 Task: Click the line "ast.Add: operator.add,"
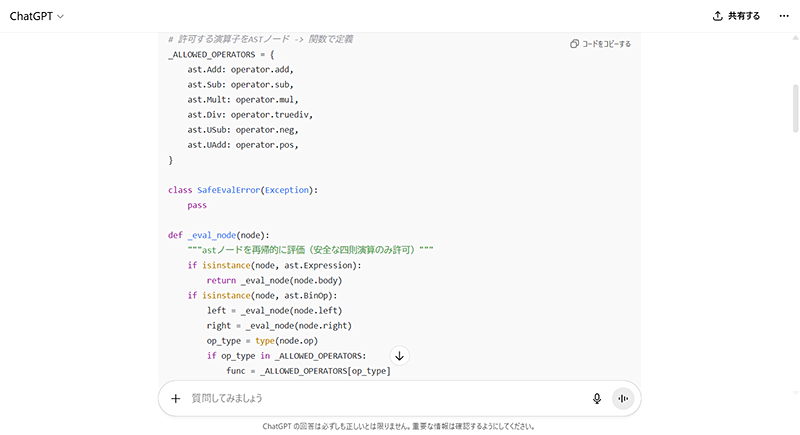(240, 69)
